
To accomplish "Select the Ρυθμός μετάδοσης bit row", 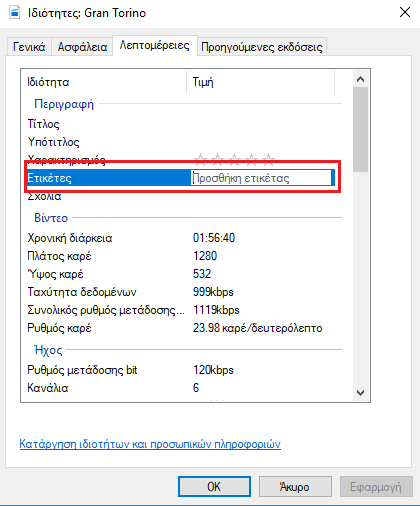I will pos(181,370).
